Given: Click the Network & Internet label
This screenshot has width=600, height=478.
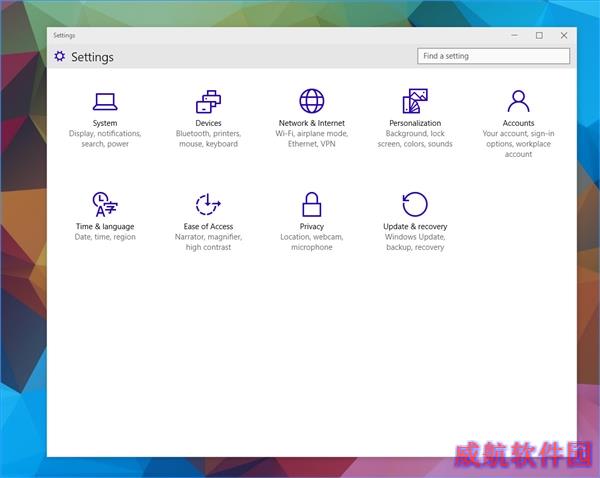Looking at the screenshot, I should tap(311, 123).
